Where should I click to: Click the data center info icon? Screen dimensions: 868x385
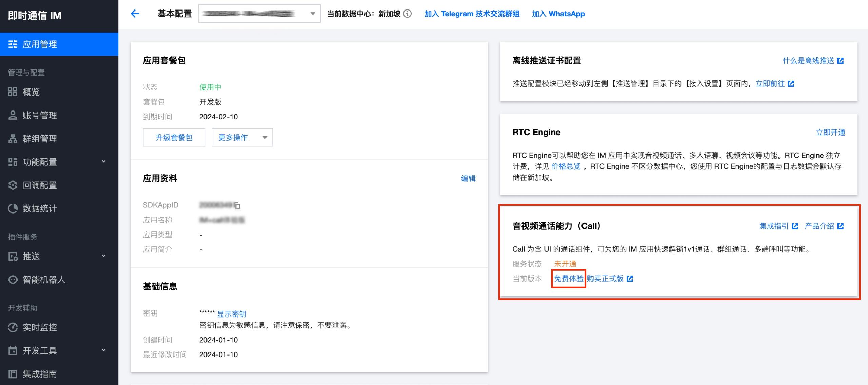408,14
